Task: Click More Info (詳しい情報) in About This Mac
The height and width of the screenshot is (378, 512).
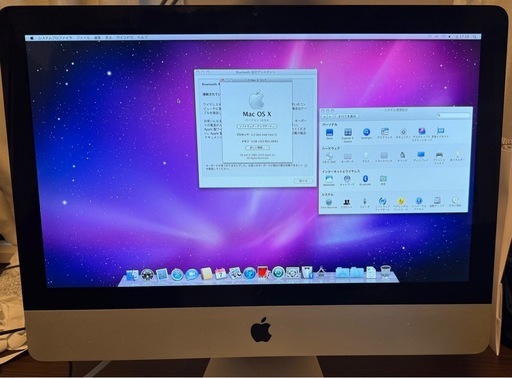Action: point(257,147)
